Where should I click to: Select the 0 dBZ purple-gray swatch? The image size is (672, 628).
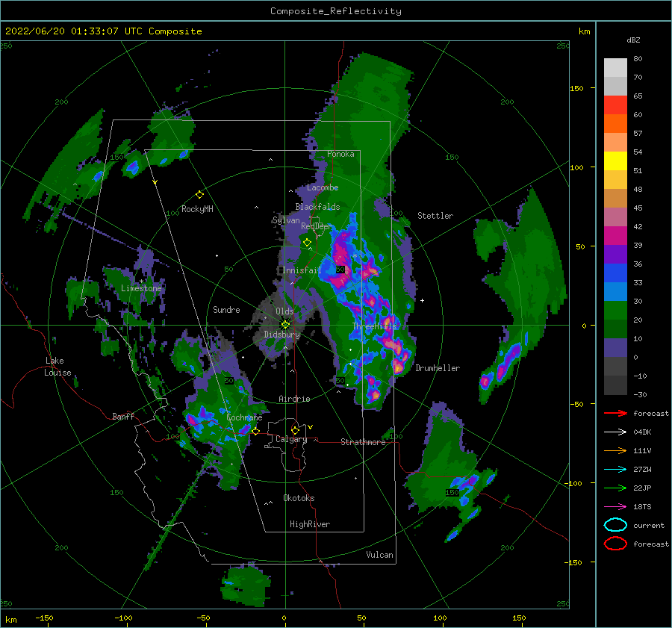tap(615, 347)
